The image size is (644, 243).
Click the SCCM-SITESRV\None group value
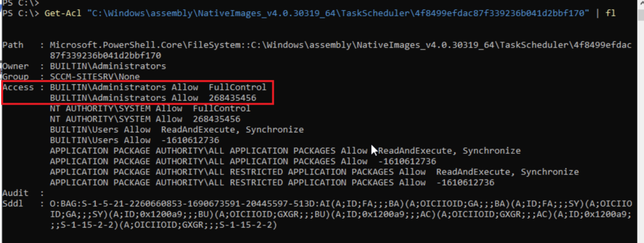(x=95, y=77)
